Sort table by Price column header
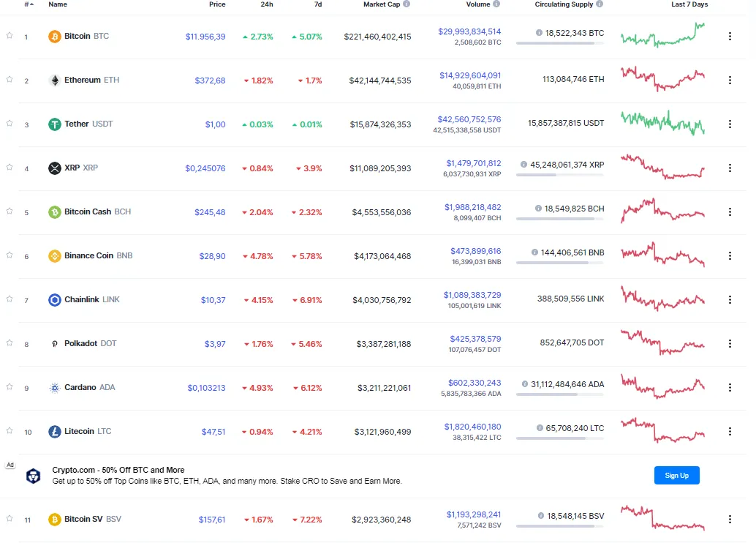The width and height of the screenshot is (756, 543). [x=217, y=4]
